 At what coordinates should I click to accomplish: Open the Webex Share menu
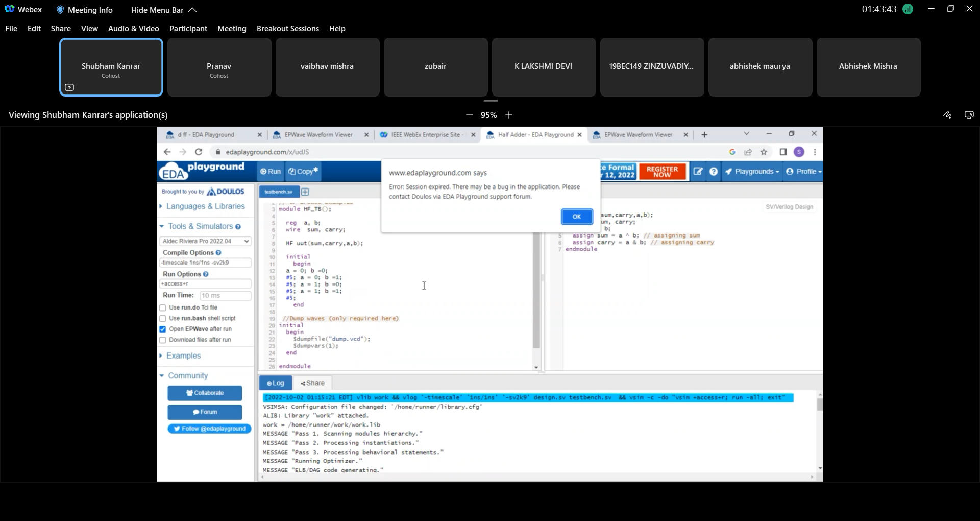tap(61, 29)
